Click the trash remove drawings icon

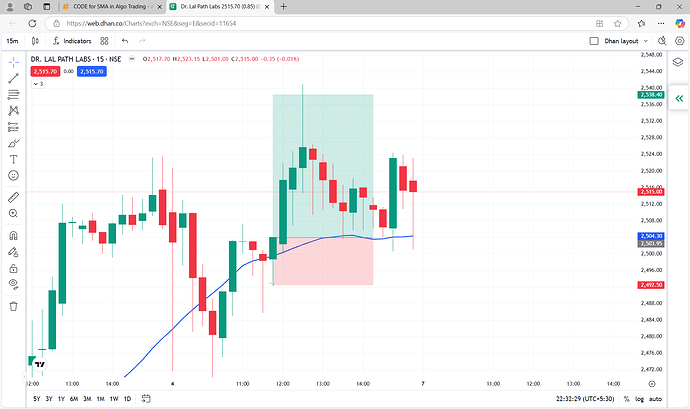tap(14, 306)
